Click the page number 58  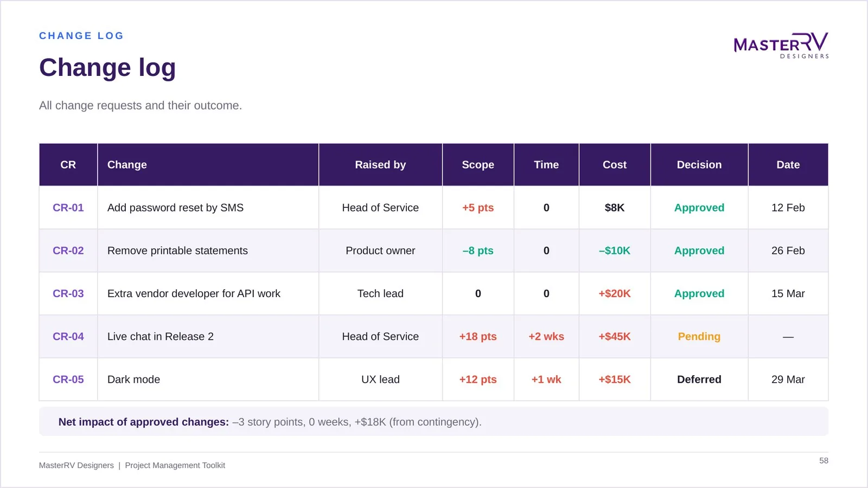[x=824, y=460]
